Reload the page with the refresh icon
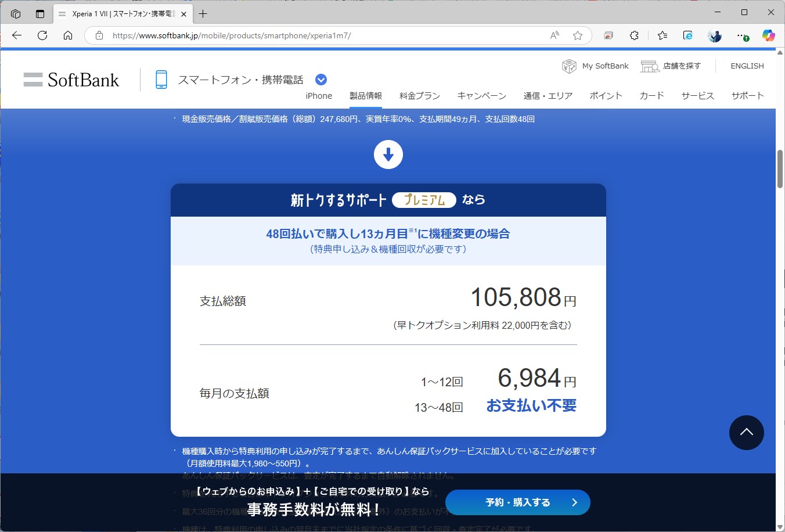Viewport: 785px width, 532px height. 42,35
